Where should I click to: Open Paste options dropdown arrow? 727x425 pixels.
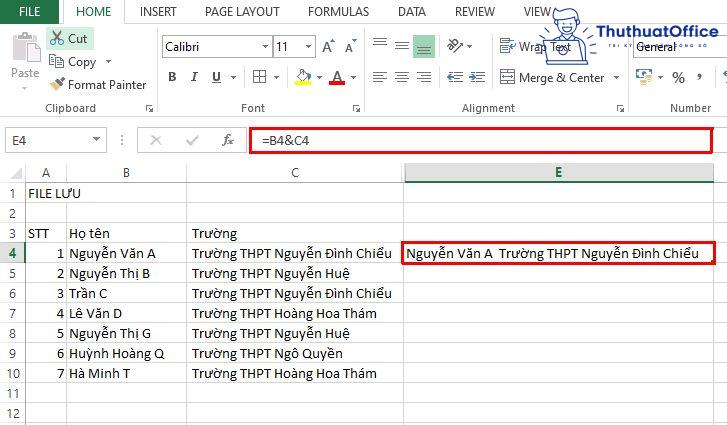25,88
